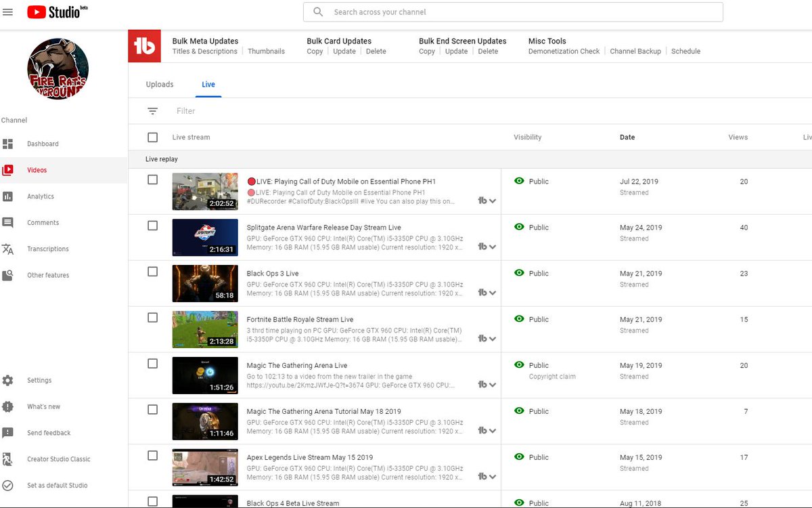Open Comments in the sidebar
Screen dimensions: 812x508
pyautogui.click(x=43, y=223)
